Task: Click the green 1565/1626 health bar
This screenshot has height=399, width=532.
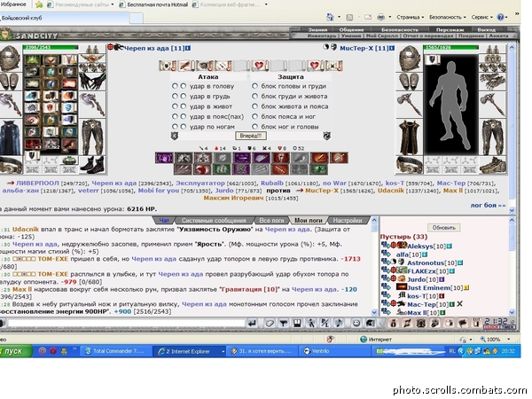Action: point(451,48)
